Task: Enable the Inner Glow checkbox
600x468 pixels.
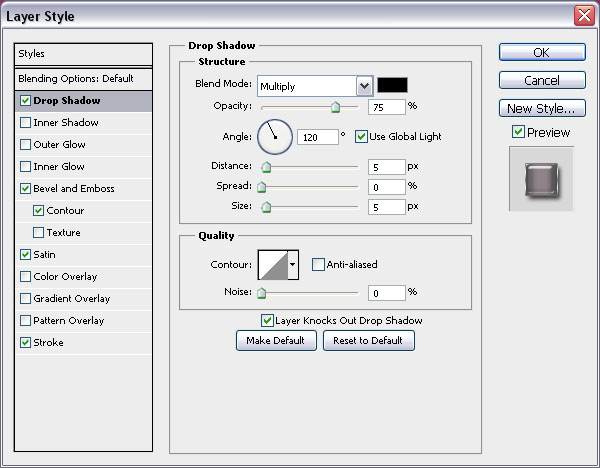Action: tap(25, 166)
